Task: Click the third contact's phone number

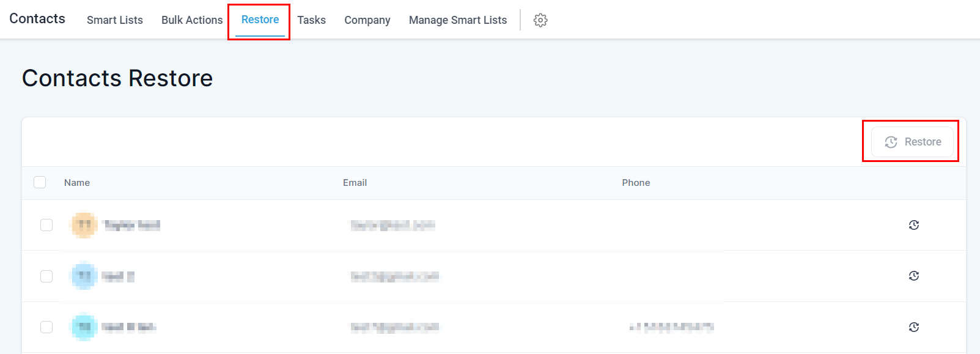Action: 671,327
